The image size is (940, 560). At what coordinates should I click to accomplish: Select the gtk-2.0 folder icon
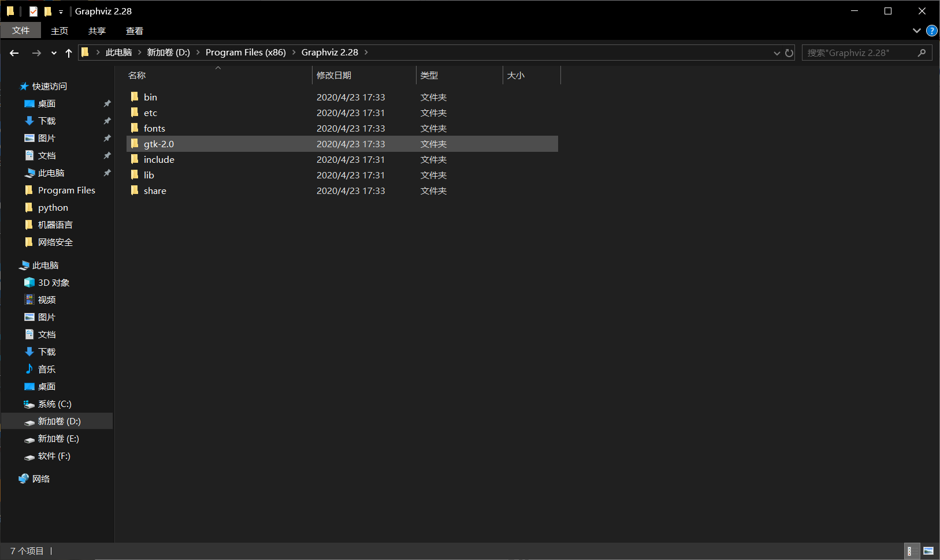pos(135,144)
